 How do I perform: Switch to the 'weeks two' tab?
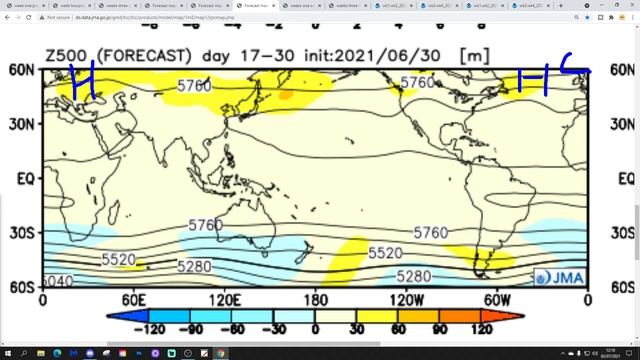(72, 6)
